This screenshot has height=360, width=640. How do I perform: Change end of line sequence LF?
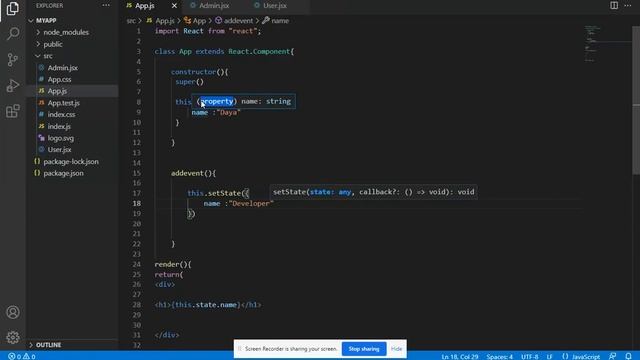[x=550, y=356]
